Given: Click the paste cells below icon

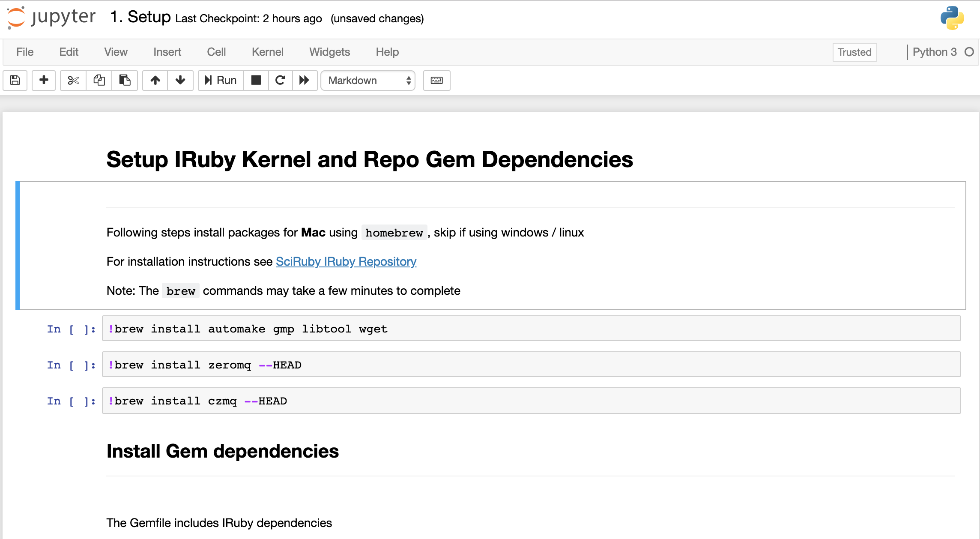Looking at the screenshot, I should (x=125, y=80).
